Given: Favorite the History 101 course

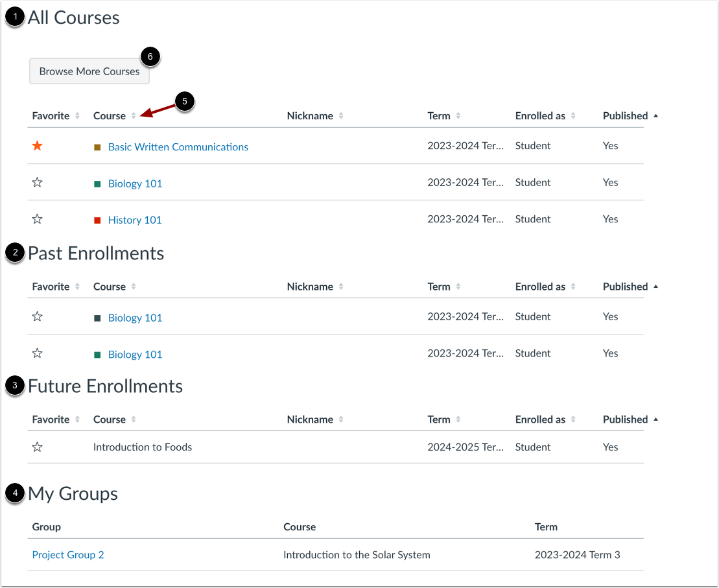Looking at the screenshot, I should [x=37, y=219].
